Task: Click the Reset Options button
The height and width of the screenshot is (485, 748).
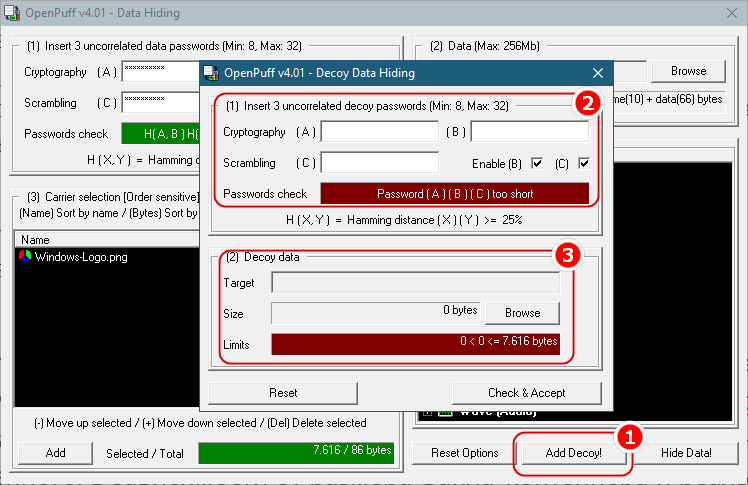Action: (x=465, y=453)
